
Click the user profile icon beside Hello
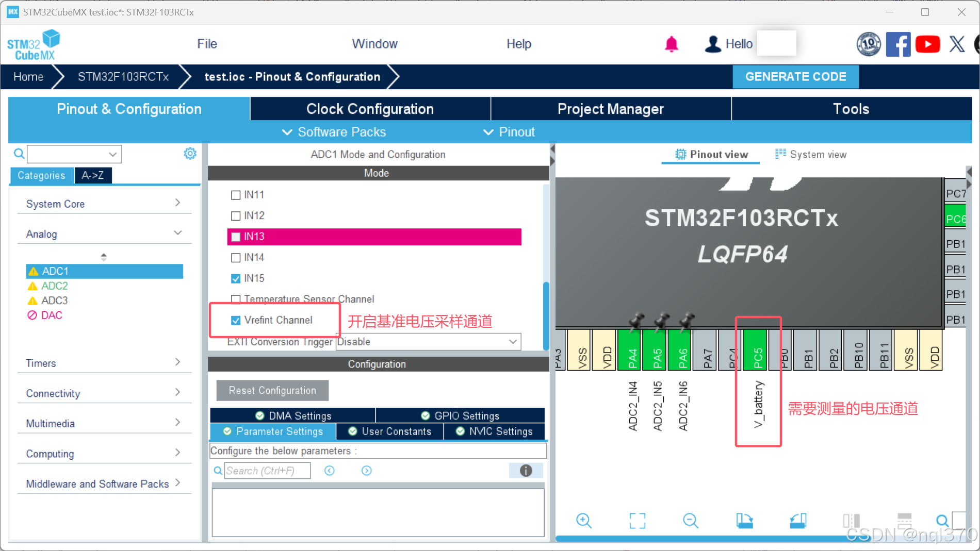pos(713,44)
